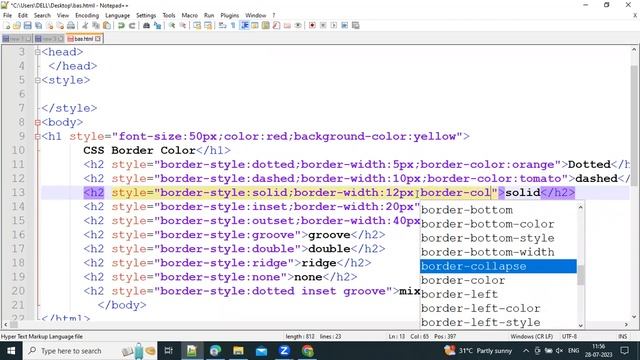
Task: Collapse the style fold marker on line 5
Action: click(x=38, y=80)
